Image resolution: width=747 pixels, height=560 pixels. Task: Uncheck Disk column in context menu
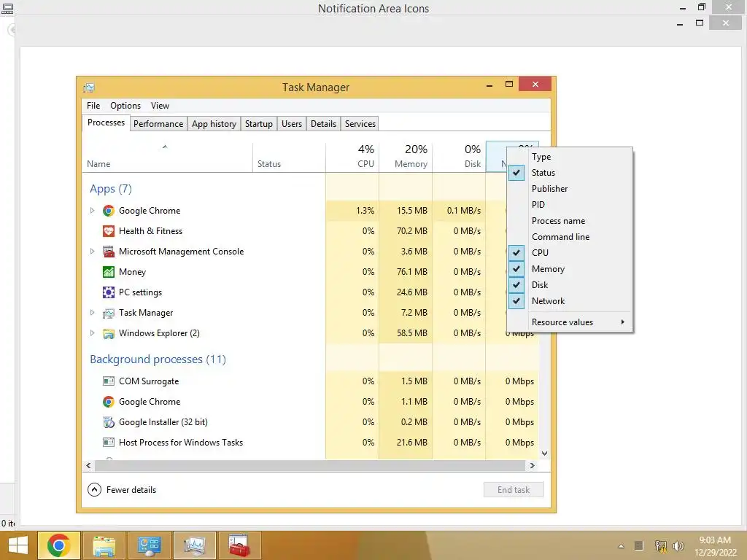(570, 285)
